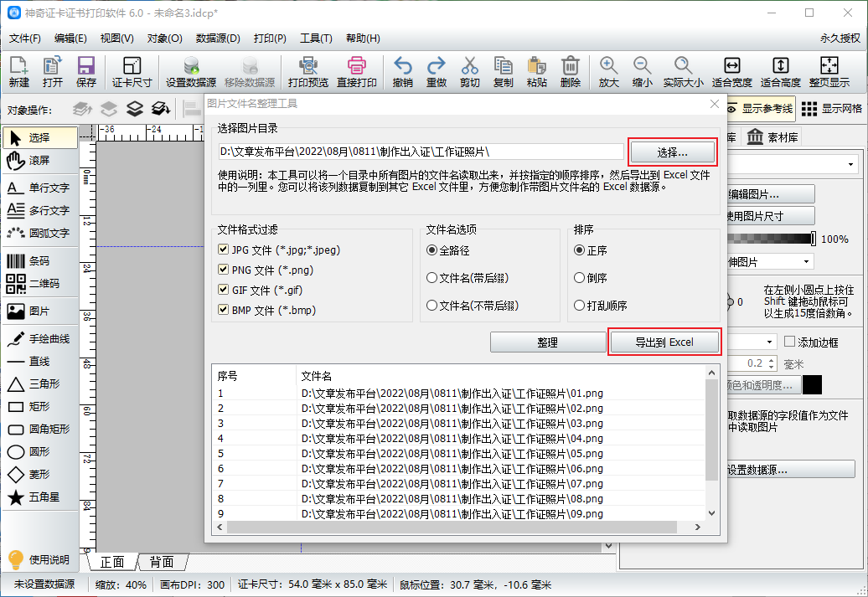Screen dimensions: 868x597
Task: Click the 打开 open file icon
Action: pos(53,71)
